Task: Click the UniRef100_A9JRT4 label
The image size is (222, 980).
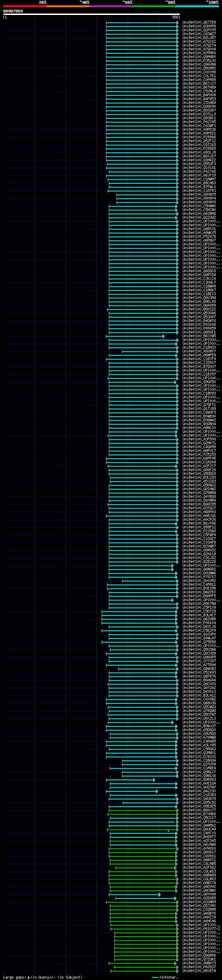Action: pyautogui.click(x=199, y=971)
